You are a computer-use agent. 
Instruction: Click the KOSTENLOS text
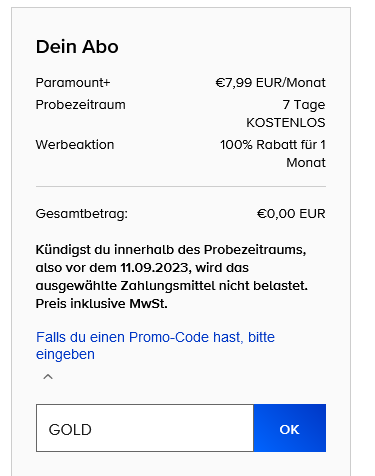pos(286,123)
